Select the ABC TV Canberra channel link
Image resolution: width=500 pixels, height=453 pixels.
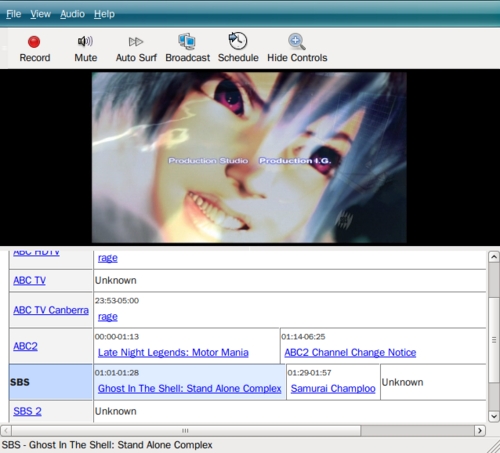[x=51, y=310]
